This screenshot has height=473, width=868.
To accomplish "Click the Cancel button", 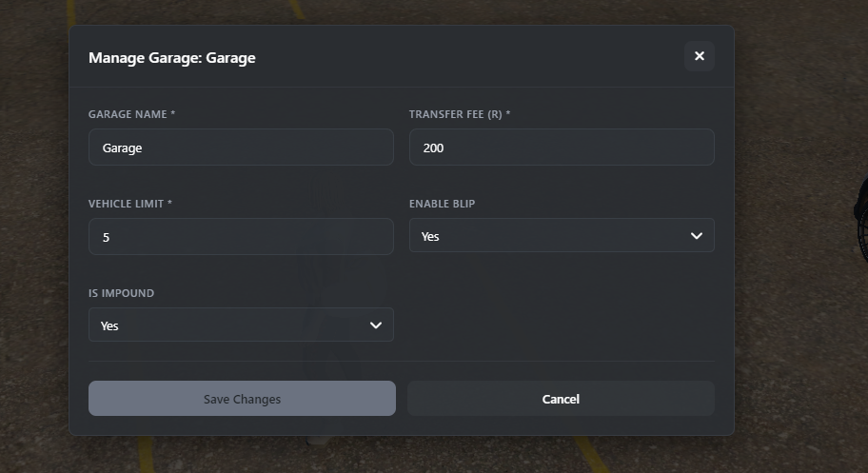I will tap(561, 399).
